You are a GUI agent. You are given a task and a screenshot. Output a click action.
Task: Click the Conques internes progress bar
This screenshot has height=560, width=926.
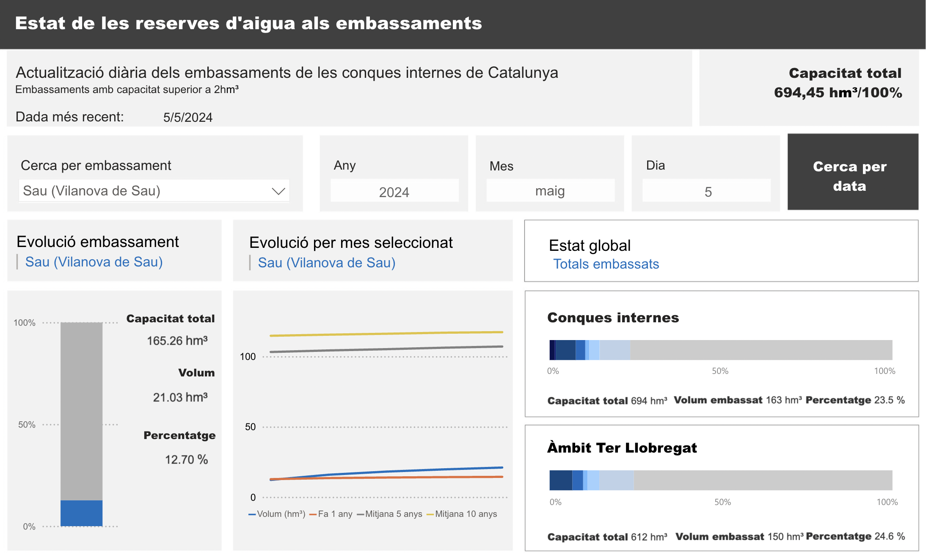click(721, 350)
